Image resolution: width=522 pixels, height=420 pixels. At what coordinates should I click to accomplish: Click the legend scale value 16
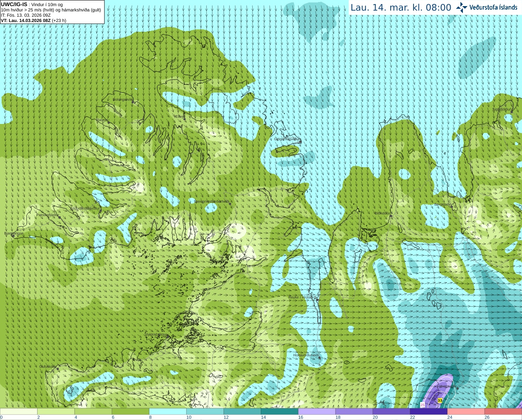(x=301, y=417)
